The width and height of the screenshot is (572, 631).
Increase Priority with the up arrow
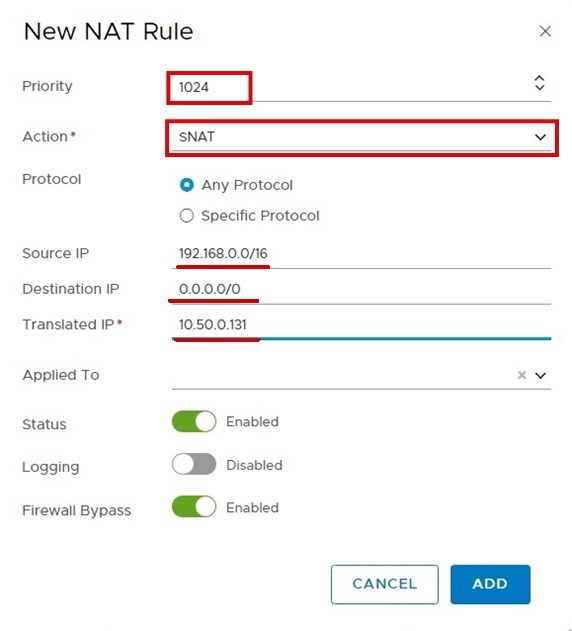click(x=539, y=78)
